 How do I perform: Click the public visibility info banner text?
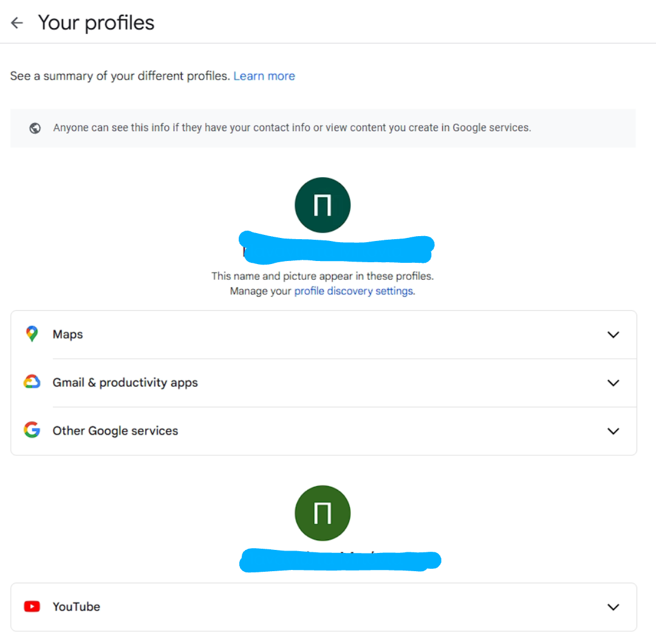pos(292,127)
